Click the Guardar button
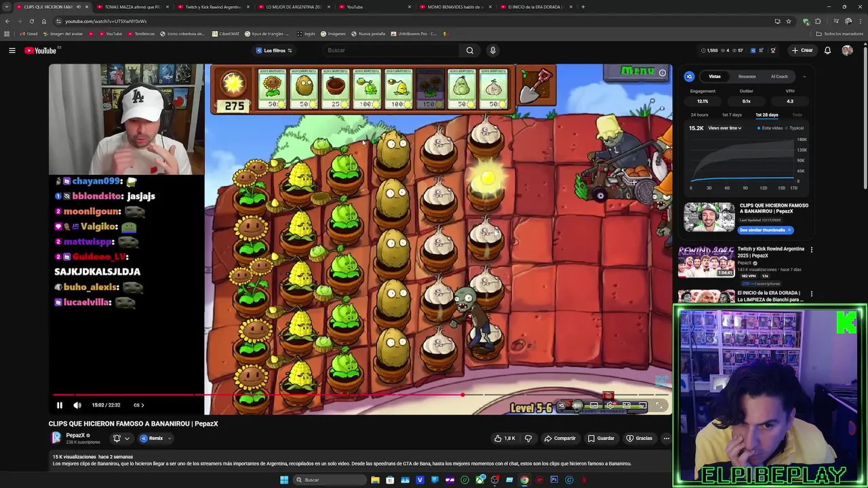Image resolution: width=868 pixels, height=488 pixels. [x=601, y=439]
